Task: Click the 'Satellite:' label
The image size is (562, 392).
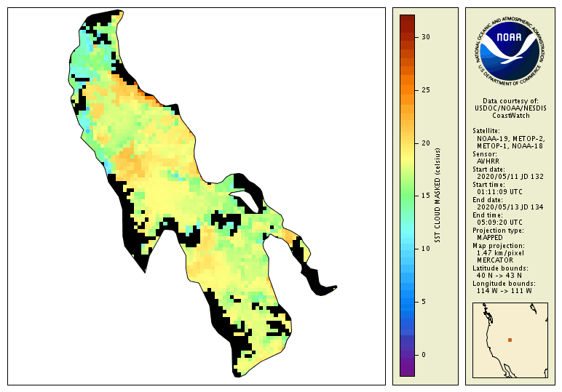Action: click(x=486, y=131)
